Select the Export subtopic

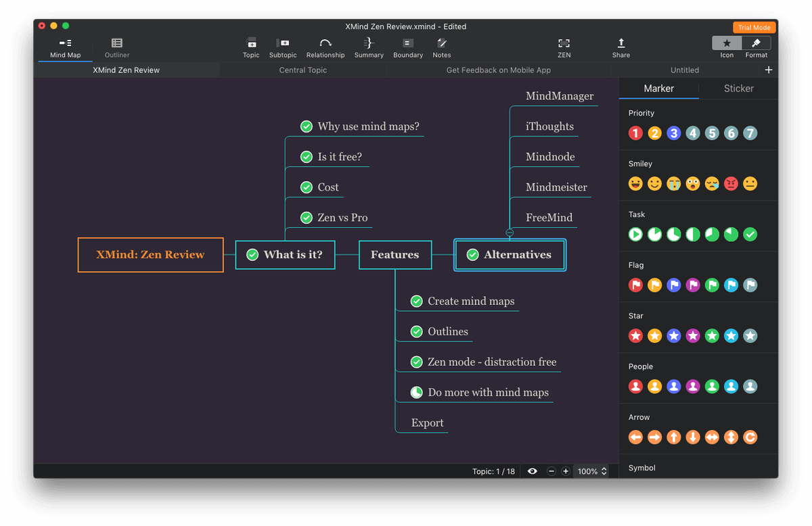428,423
